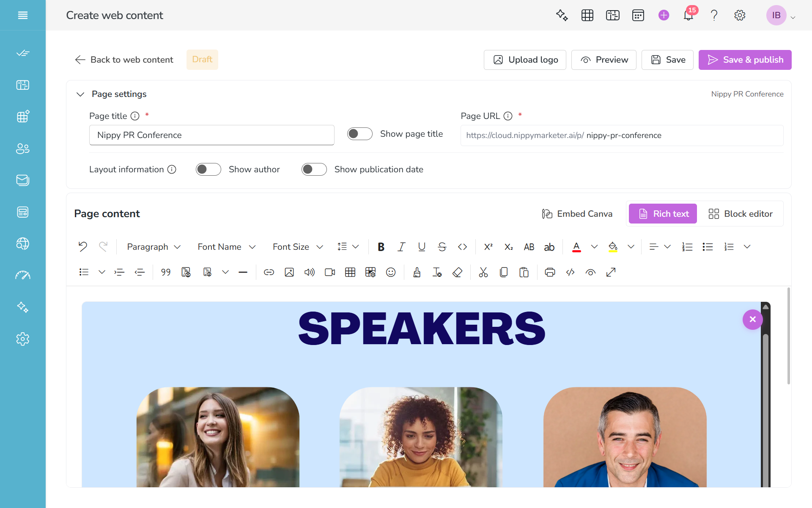The height and width of the screenshot is (508, 812).
Task: Collapse the Page settings section
Action: coord(80,94)
